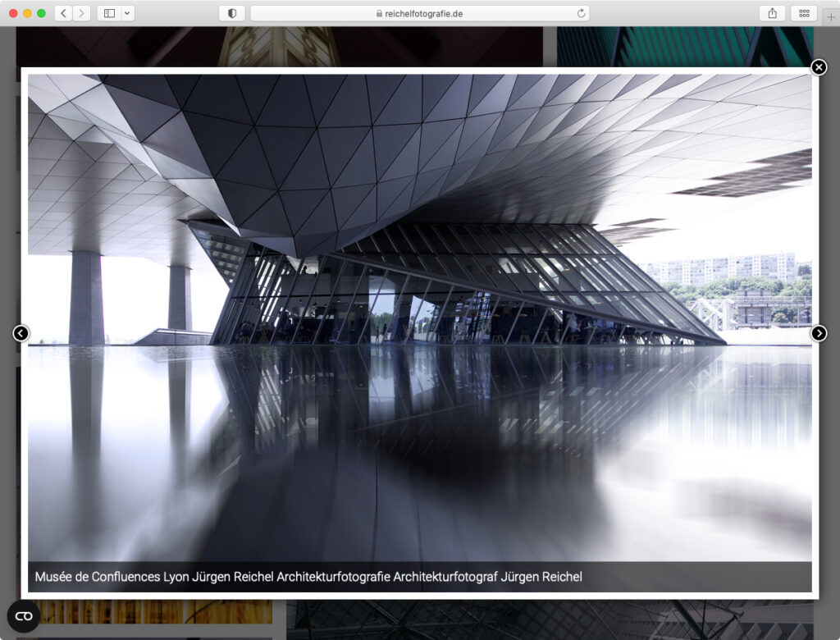840x640 pixels.
Task: Click the yellow minimize window button
Action: coord(27,13)
